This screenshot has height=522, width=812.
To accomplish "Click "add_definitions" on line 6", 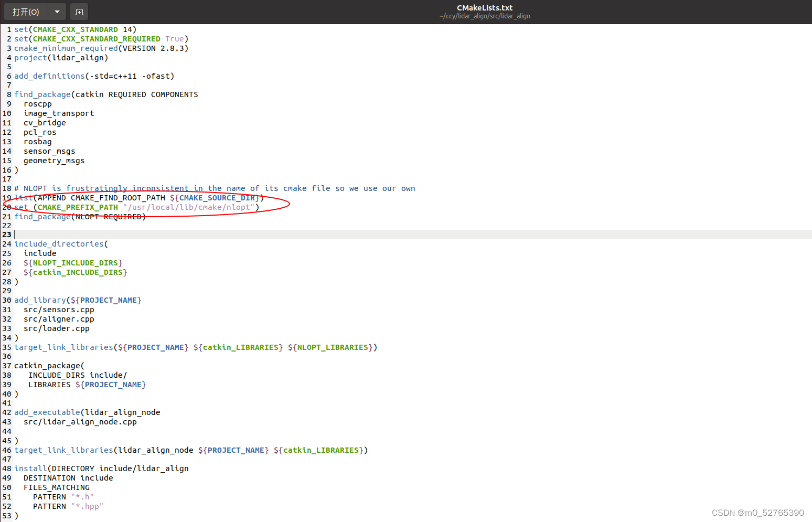I will (49, 76).
